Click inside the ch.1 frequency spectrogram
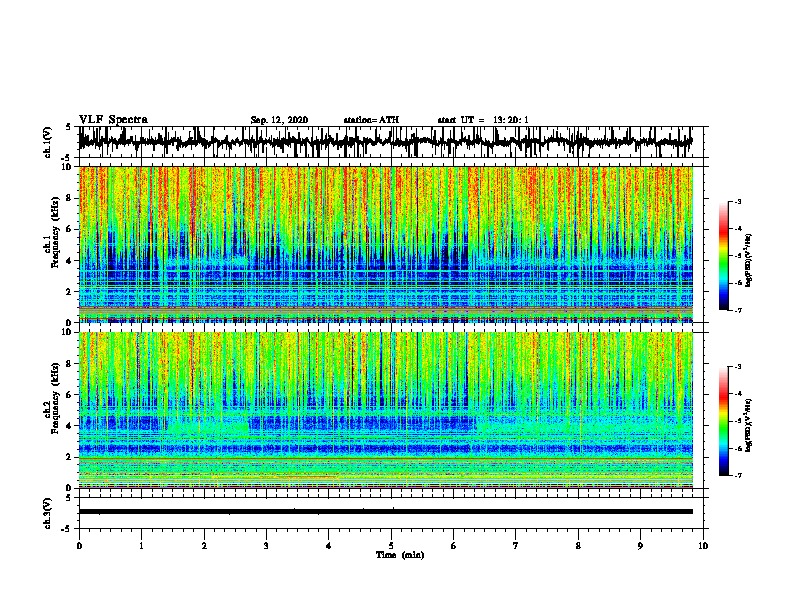Viewport: 792px width, 612px height. pyautogui.click(x=386, y=244)
